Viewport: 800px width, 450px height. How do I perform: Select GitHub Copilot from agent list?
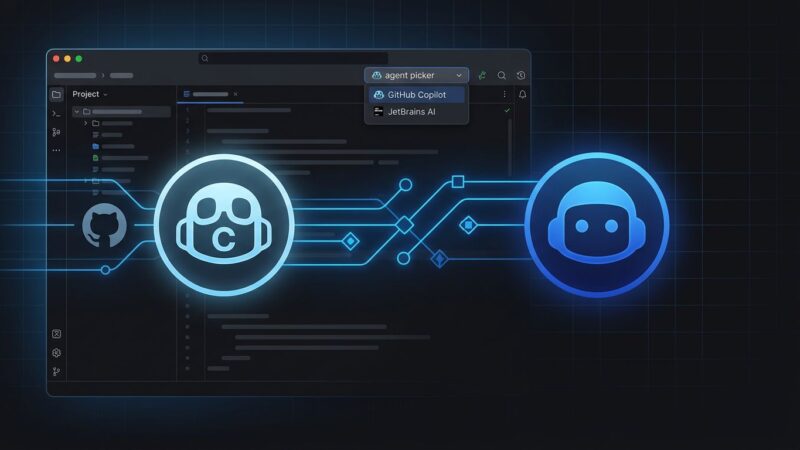point(416,95)
